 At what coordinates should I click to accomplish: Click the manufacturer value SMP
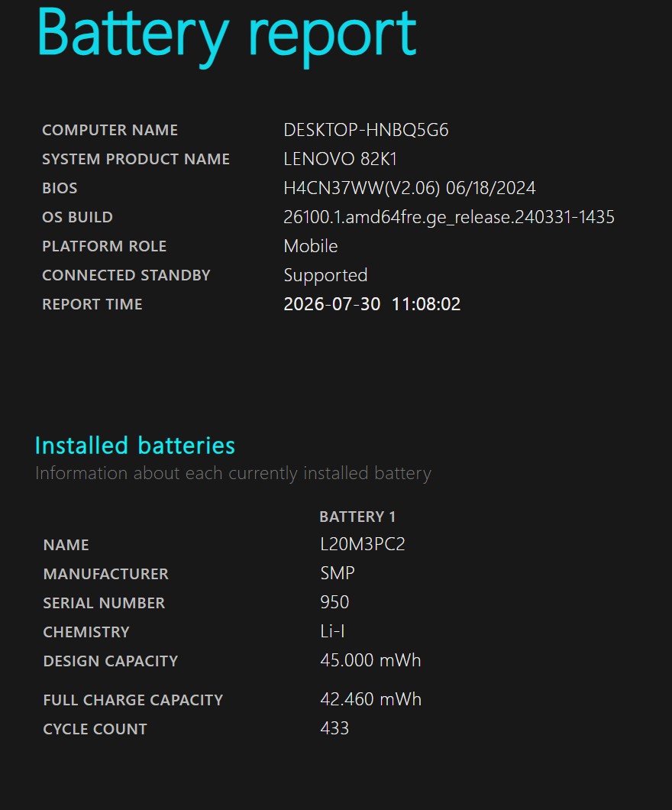[x=338, y=573]
